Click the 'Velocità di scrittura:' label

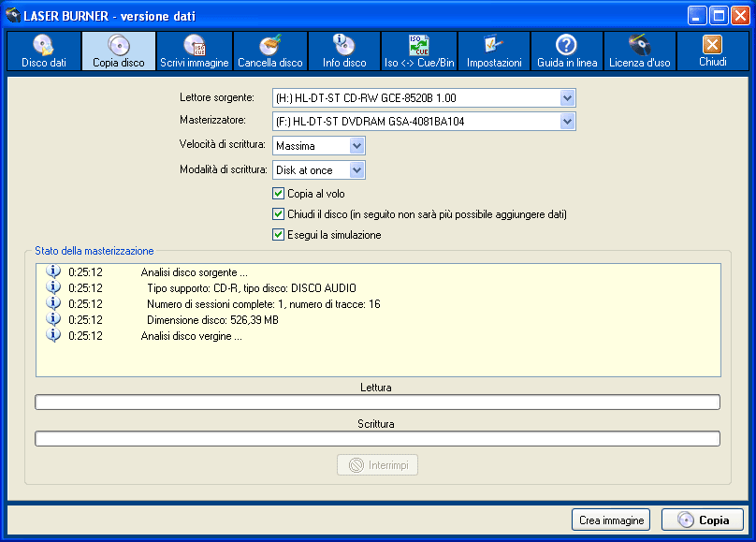pos(223,144)
